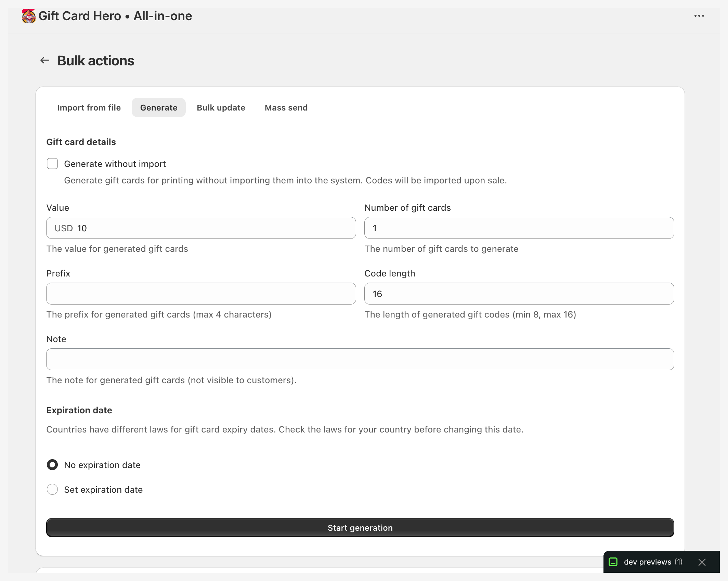Viewport: 728px width, 581px height.
Task: Go back using the arrow icon
Action: coord(45,61)
